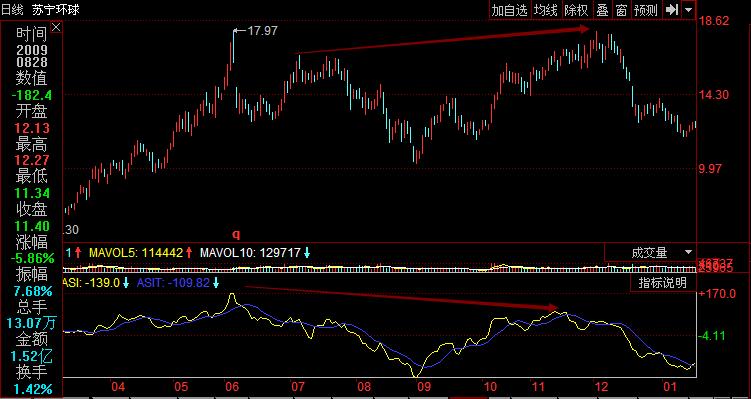751x399 pixels.
Task: Click the 加自选 button
Action: click(510, 10)
